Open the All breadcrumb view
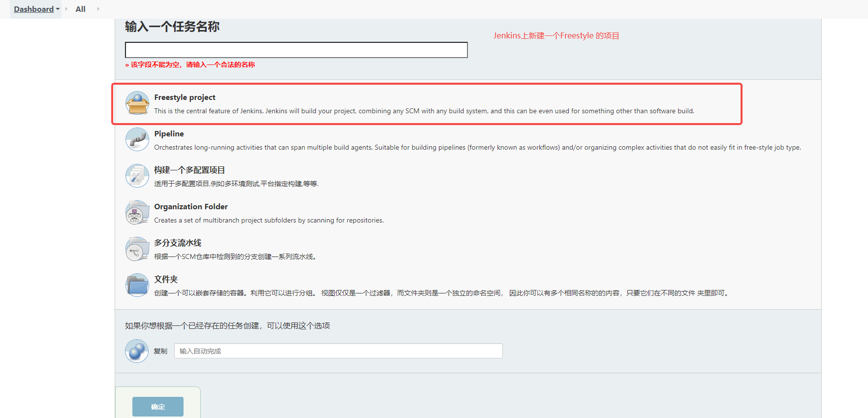The image size is (868, 418). coord(80,9)
